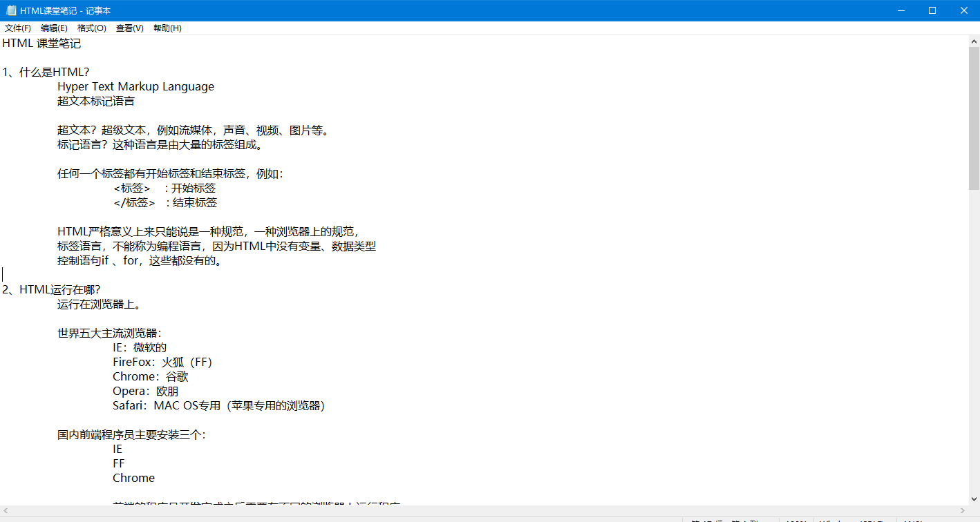Screen dimensions: 980x522
Task: Click the horizontal scrollbar track
Action: click(484, 511)
